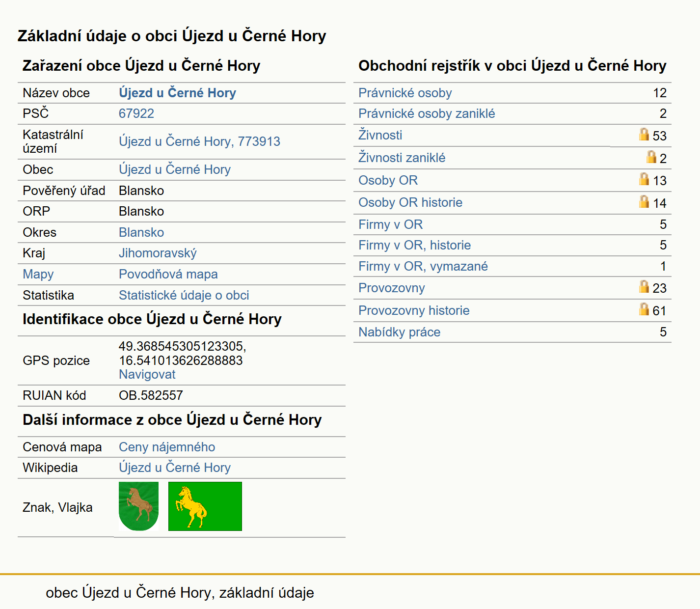The width and height of the screenshot is (700, 609).
Task: Click the lock icon in Osoby OR row
Action: [644, 179]
